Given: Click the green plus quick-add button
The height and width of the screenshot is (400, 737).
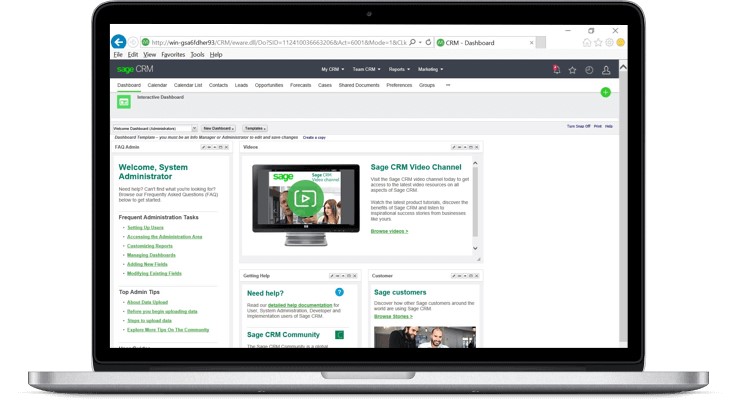Looking at the screenshot, I should pos(605,92).
